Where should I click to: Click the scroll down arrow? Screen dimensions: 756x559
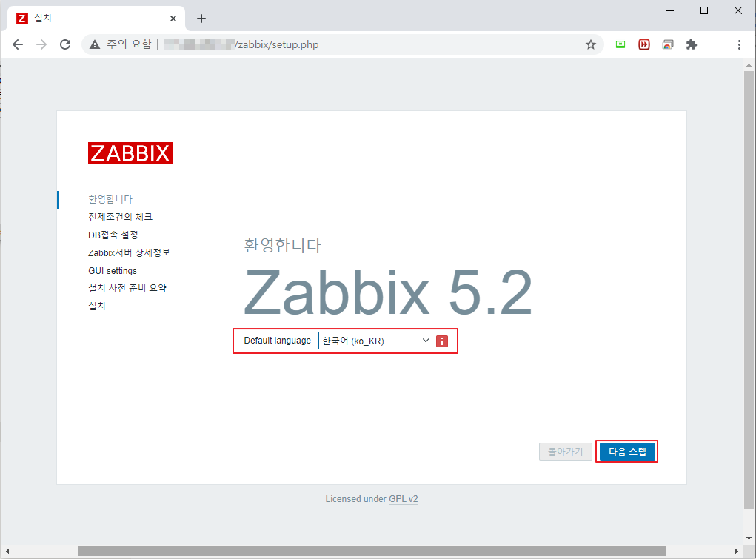coord(749,538)
